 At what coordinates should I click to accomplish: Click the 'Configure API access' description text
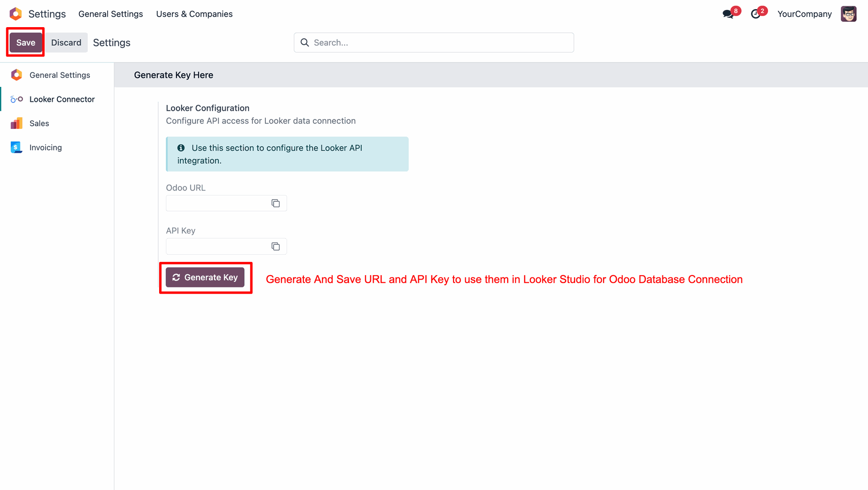click(261, 121)
